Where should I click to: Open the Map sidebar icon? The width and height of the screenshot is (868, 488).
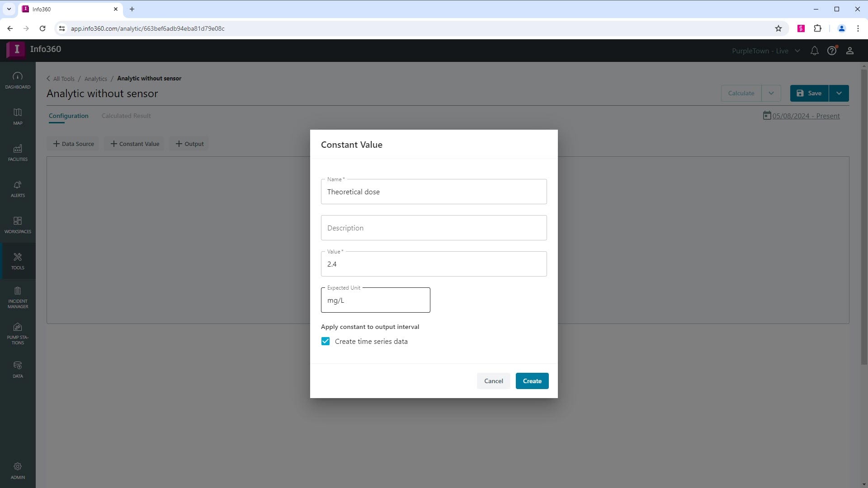(18, 116)
